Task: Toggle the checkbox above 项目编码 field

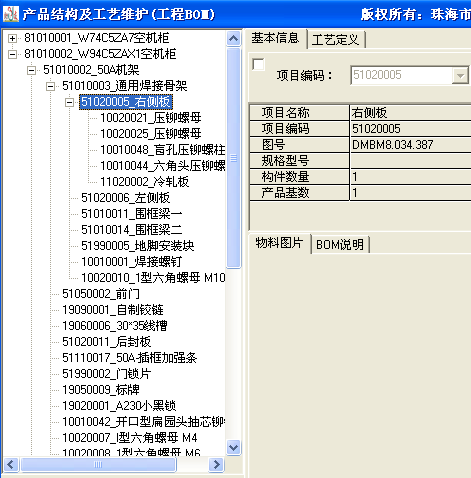Action: (258, 64)
